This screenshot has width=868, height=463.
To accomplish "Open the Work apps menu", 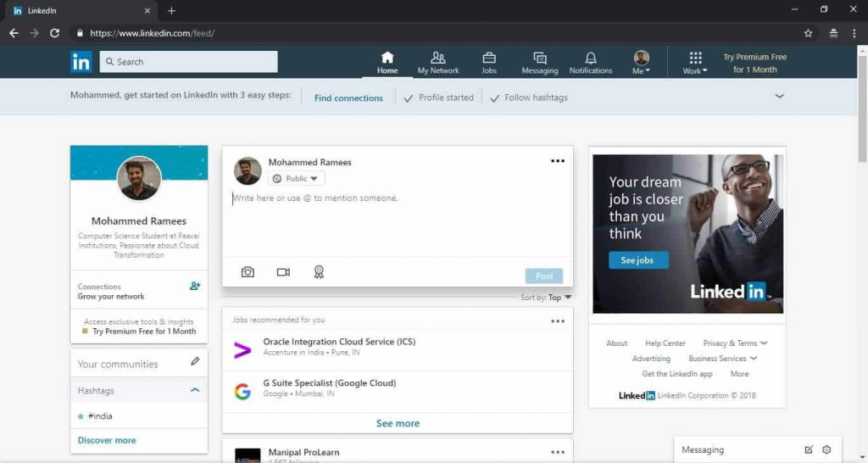I will [x=695, y=63].
